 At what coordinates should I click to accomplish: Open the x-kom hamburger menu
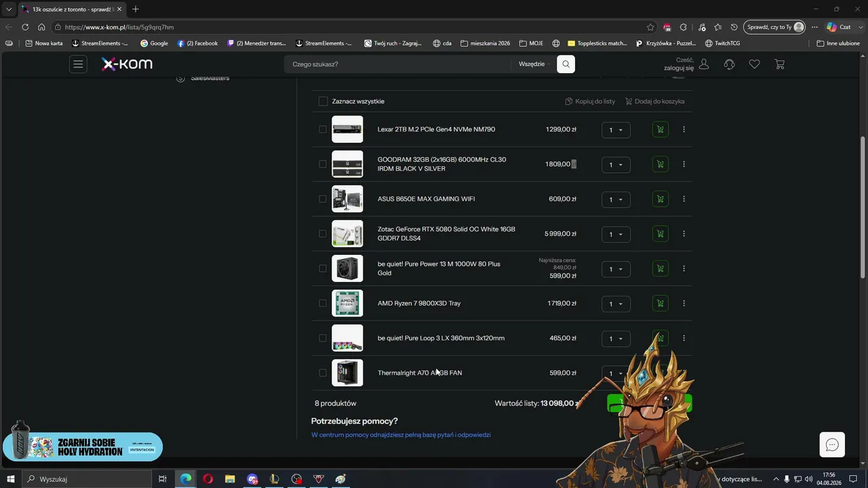78,64
